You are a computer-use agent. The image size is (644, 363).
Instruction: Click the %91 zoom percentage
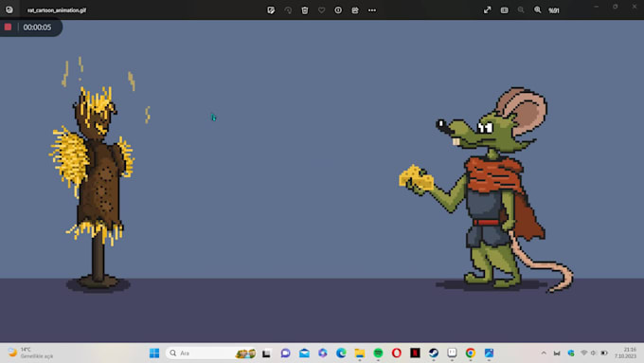(x=554, y=10)
